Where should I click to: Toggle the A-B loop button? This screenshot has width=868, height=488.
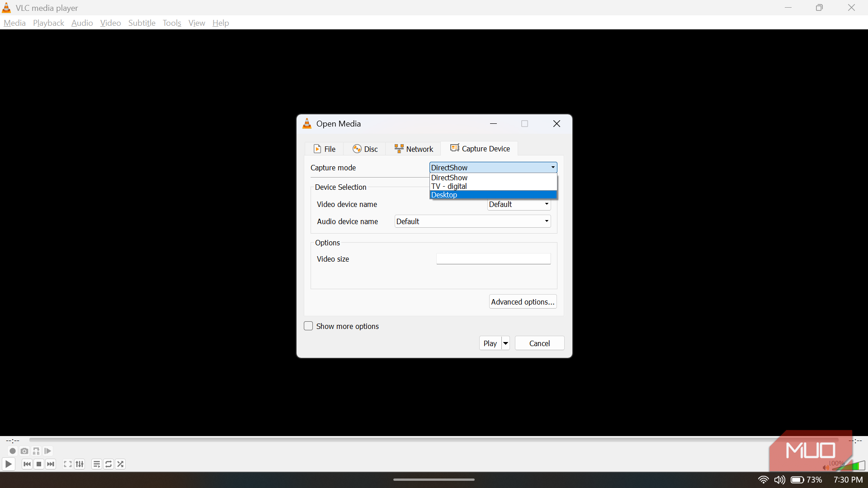(36, 451)
